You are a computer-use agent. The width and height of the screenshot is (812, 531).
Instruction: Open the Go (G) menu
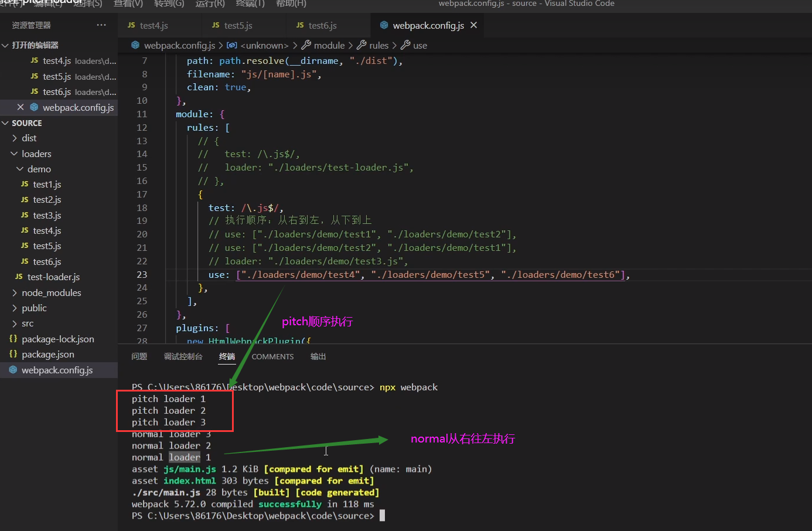pyautogui.click(x=169, y=4)
